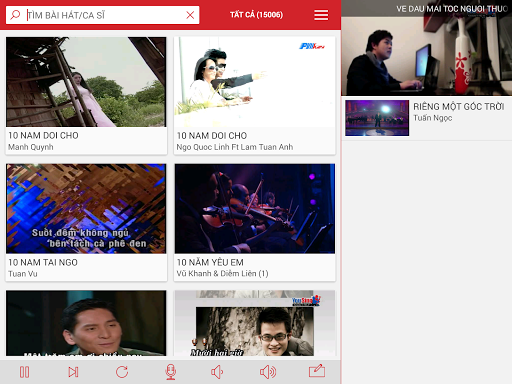Clear the search field with X
The height and width of the screenshot is (384, 512).
click(x=190, y=15)
